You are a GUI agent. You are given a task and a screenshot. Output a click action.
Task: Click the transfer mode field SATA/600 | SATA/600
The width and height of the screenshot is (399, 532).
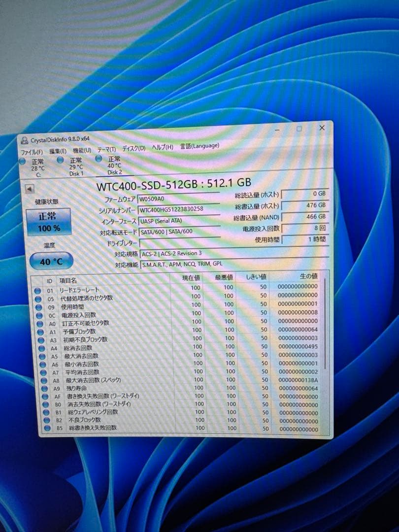coord(180,232)
